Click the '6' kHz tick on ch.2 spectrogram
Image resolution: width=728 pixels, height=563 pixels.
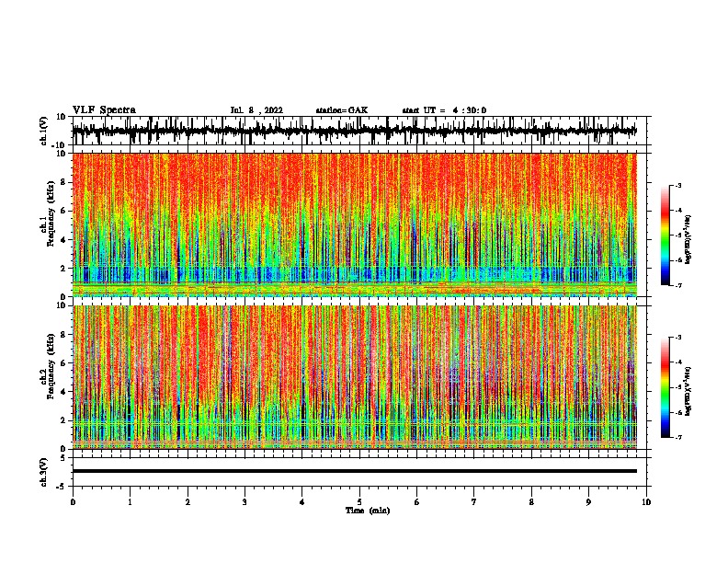coord(63,363)
